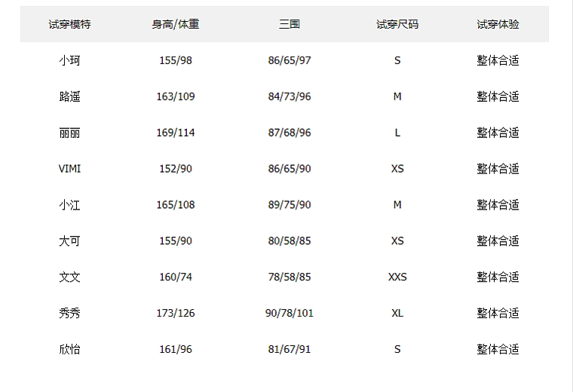Select the 84/73/96 measurements cell
Screen dimensions: 573x392
point(290,96)
